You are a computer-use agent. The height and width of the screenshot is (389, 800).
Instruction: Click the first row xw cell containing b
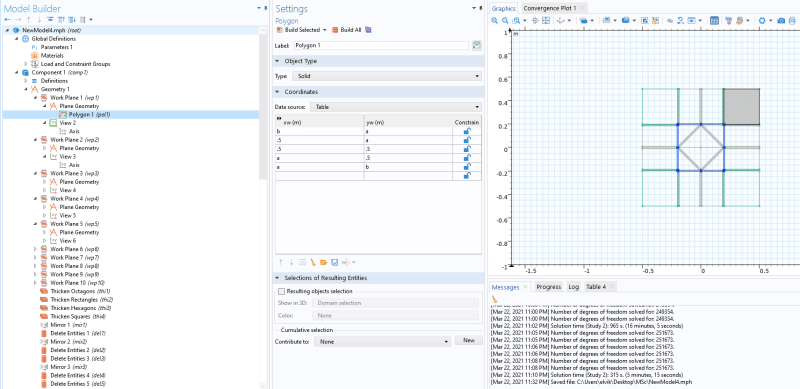[x=319, y=131]
